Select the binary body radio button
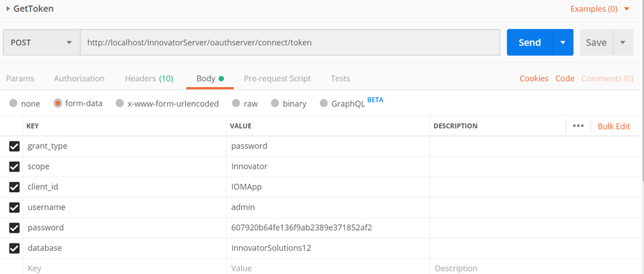The width and height of the screenshot is (644, 274). [275, 103]
